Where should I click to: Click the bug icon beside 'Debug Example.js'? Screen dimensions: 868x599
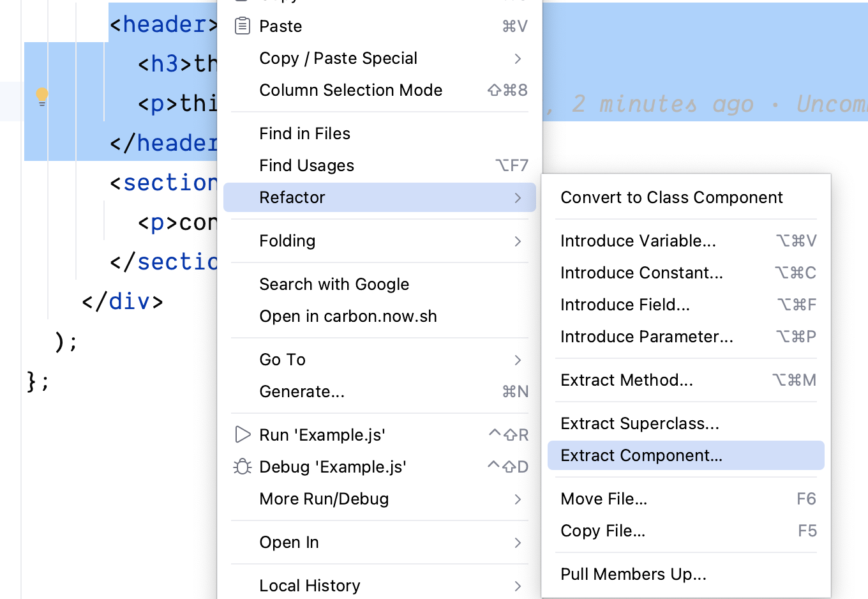243,467
